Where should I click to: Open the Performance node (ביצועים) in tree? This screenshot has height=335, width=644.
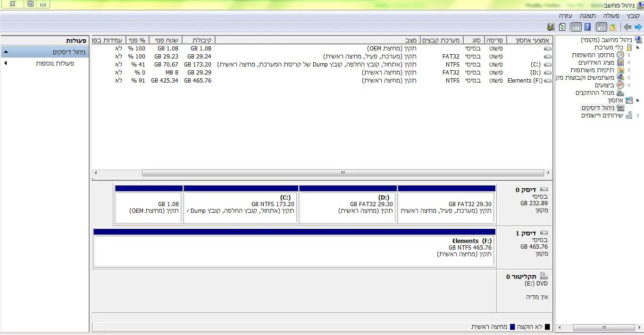coord(604,85)
